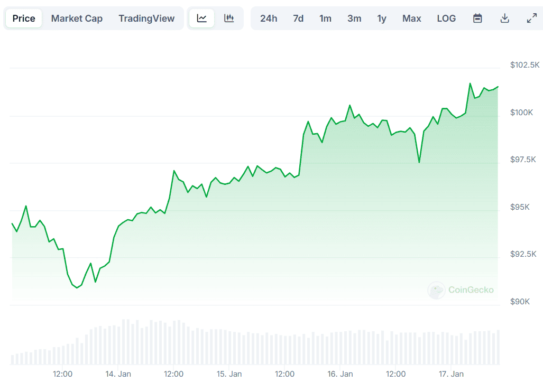Open the TradingView tab
543x392 pixels.
tap(146, 18)
